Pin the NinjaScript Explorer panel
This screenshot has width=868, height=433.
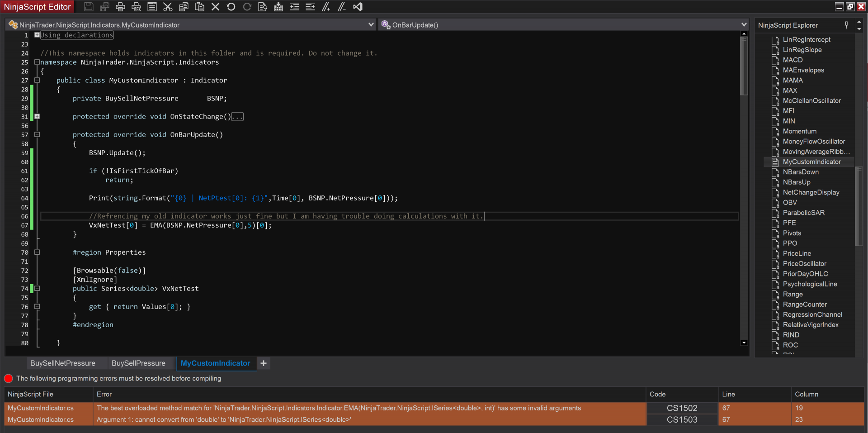(846, 25)
